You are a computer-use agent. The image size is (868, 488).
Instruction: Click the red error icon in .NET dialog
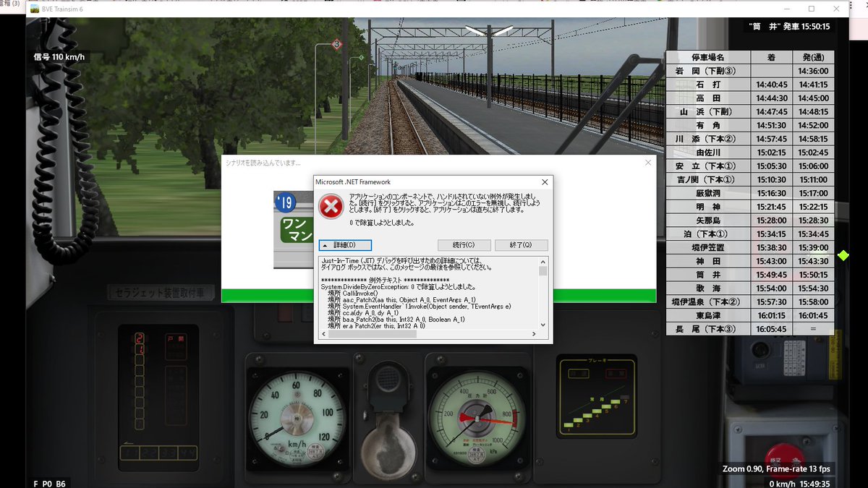331,207
